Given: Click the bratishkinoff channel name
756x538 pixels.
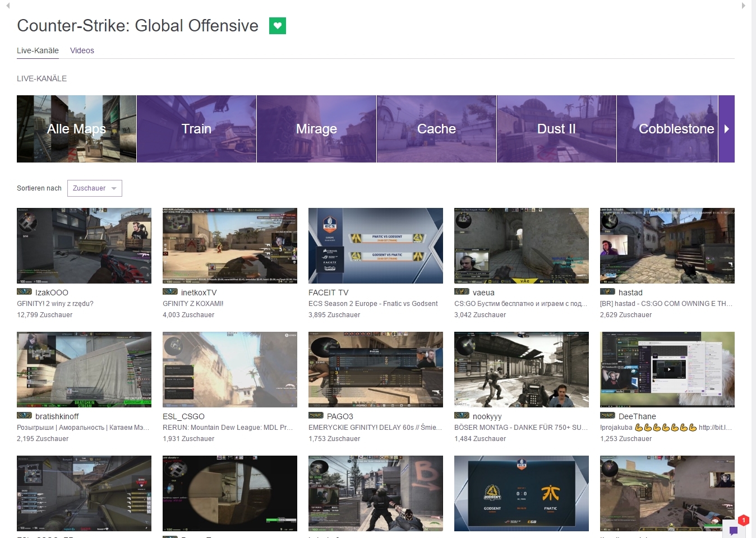Looking at the screenshot, I should tap(57, 416).
